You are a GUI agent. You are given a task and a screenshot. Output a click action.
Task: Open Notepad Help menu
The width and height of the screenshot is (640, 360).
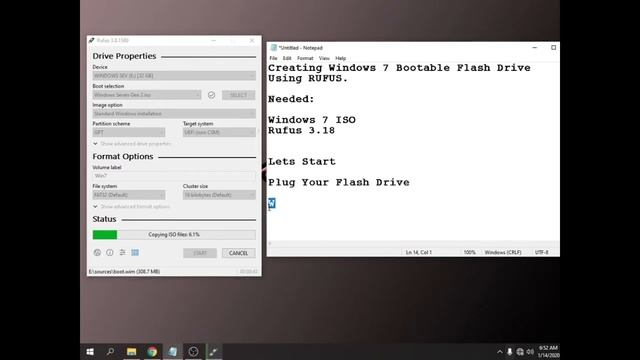coord(340,58)
